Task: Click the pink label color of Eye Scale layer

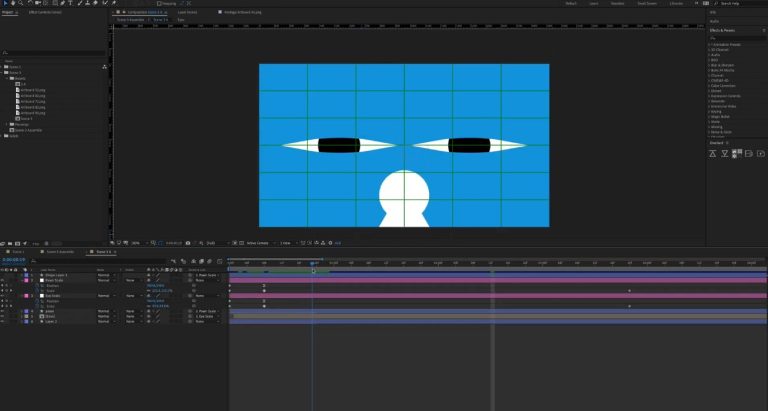Action: click(26, 296)
